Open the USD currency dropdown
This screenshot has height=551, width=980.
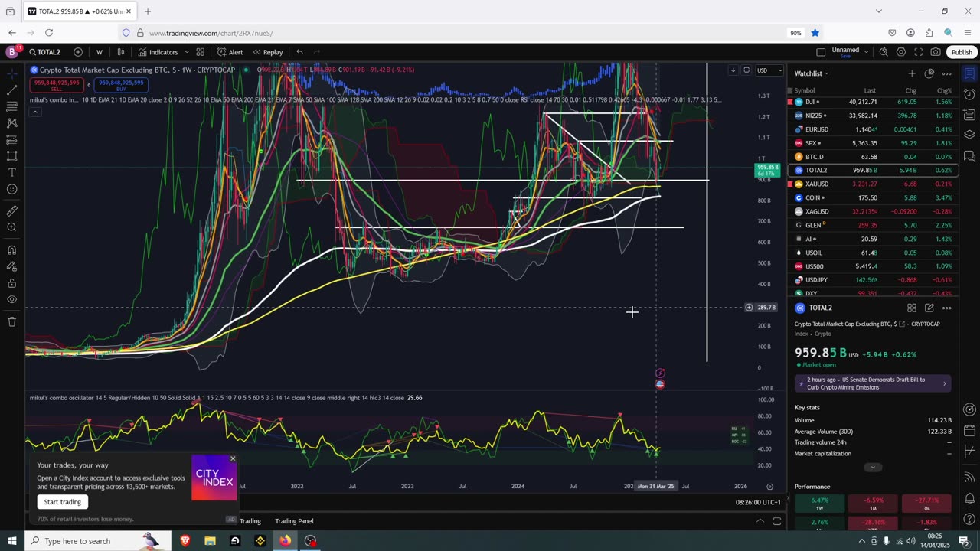[x=769, y=70]
